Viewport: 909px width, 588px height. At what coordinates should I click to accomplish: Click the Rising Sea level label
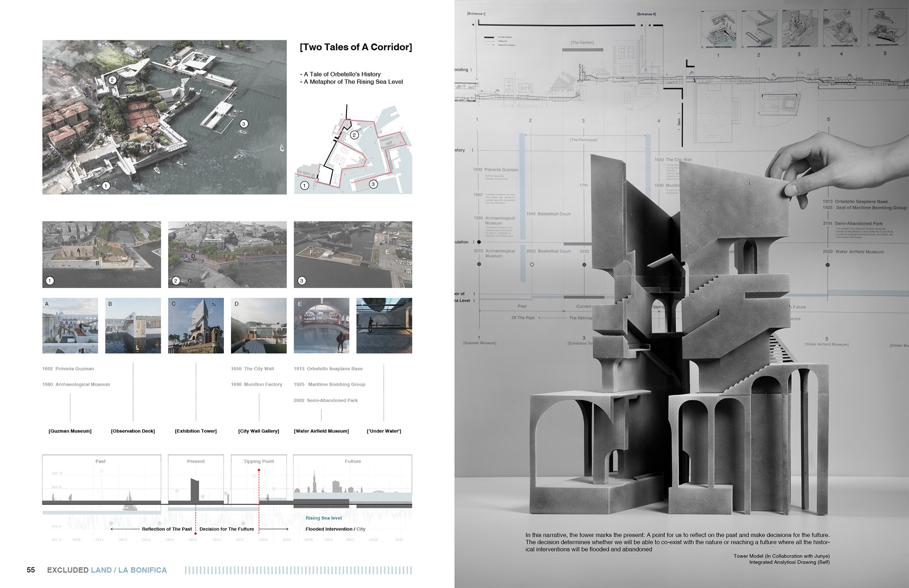323,518
